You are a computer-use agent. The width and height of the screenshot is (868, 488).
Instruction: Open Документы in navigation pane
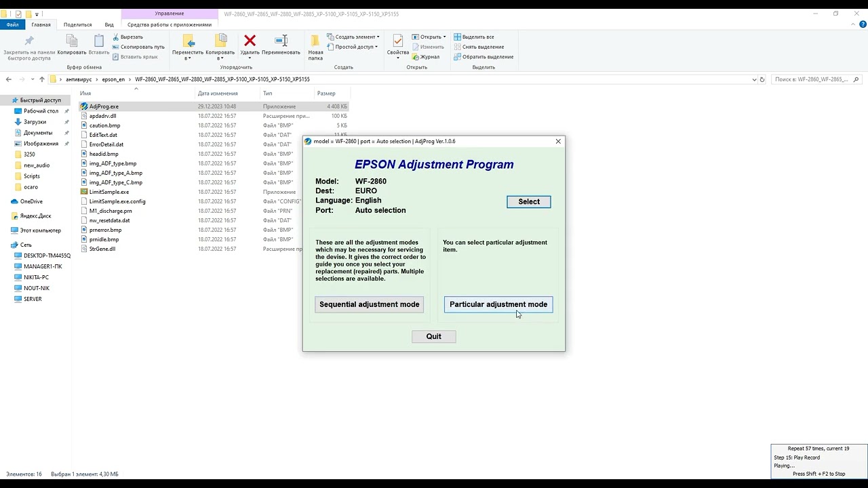[38, 133]
